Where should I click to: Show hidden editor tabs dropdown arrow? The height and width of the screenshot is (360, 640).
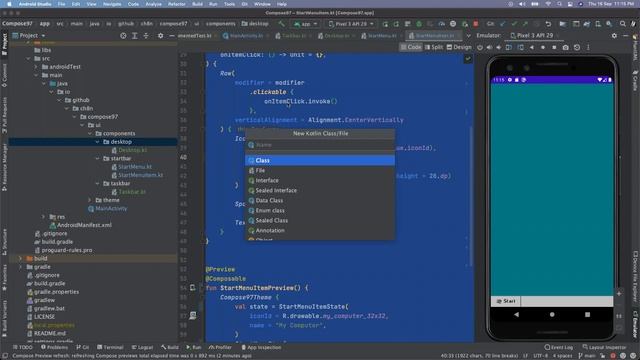coord(468,36)
